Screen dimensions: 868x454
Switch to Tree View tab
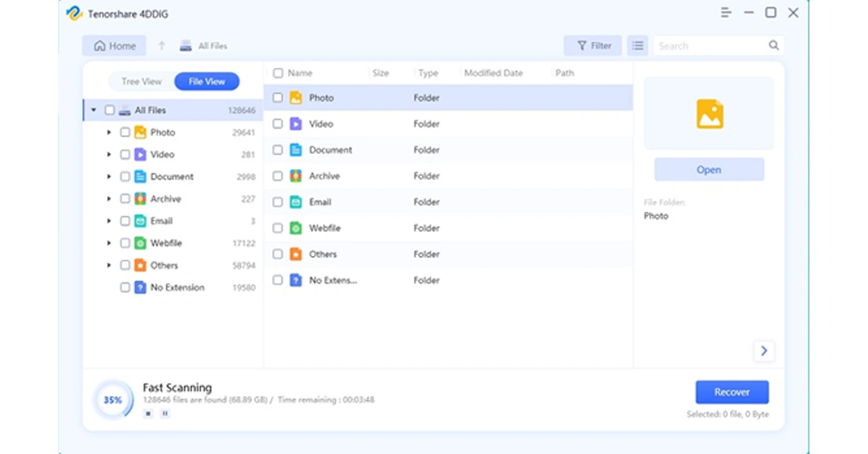(141, 82)
